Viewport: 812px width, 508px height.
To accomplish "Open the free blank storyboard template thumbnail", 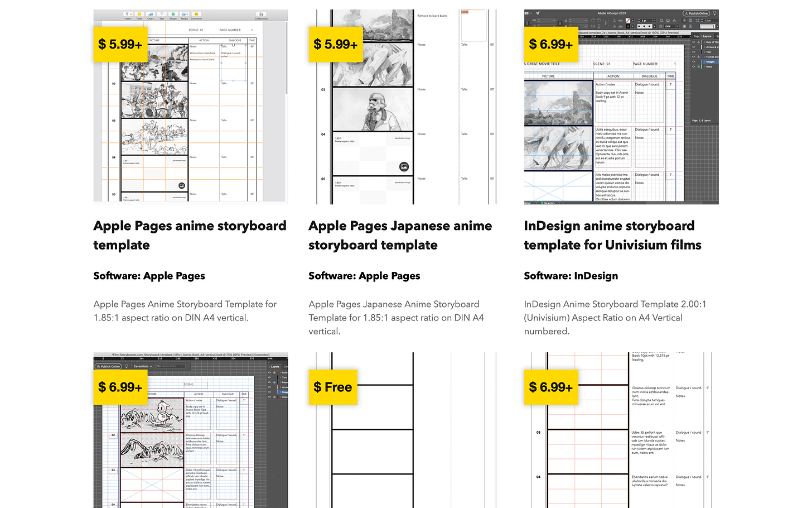I will pos(406,430).
